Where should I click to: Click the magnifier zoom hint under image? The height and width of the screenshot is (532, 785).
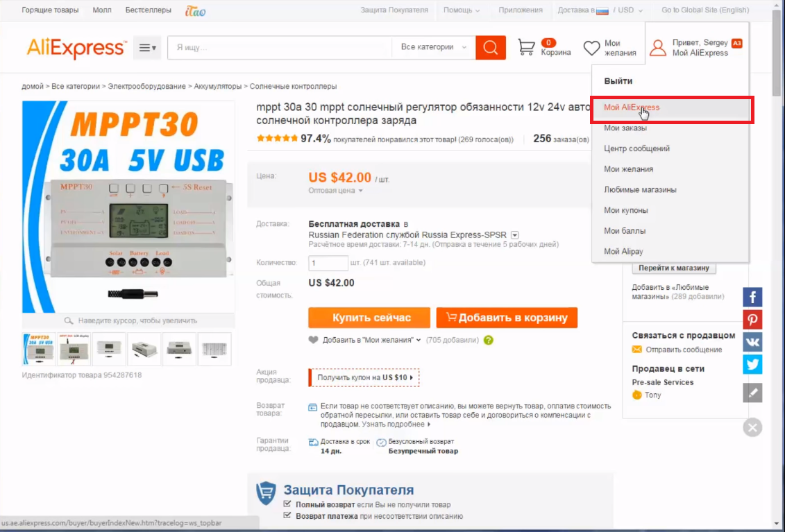pos(69,321)
